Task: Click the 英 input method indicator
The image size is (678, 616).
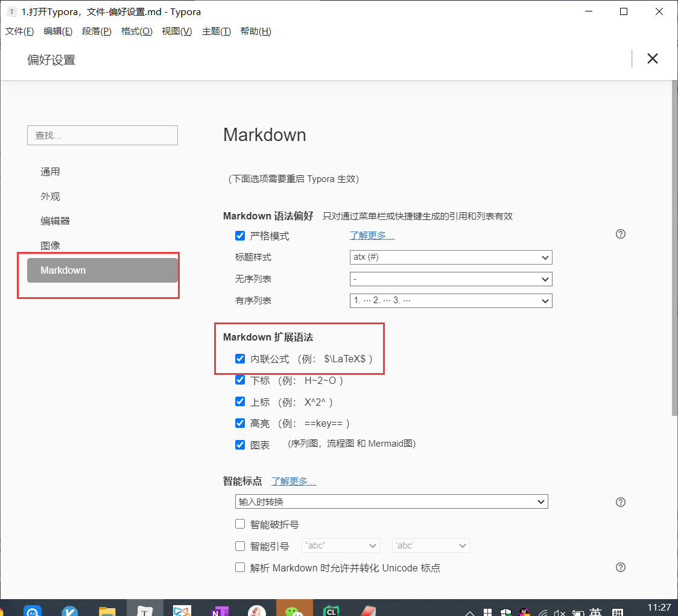Action: pos(595,612)
